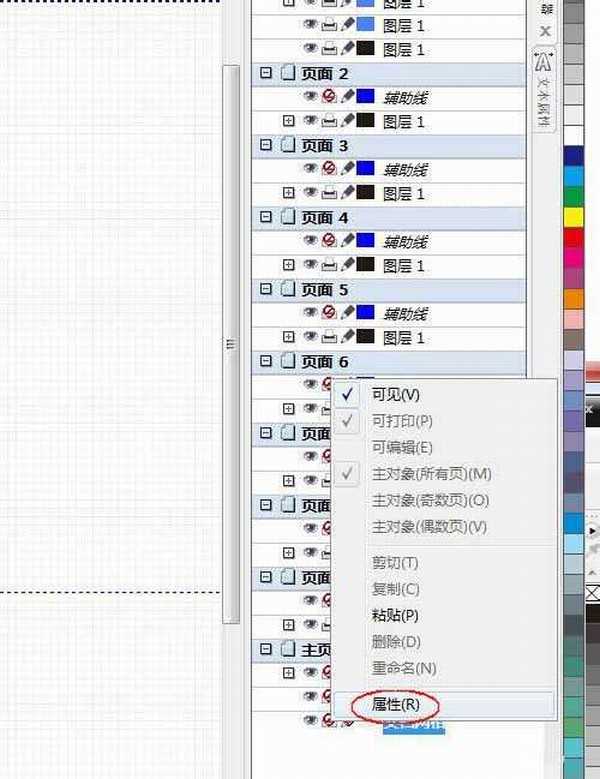Screen dimensions: 600x779
Task: Toggle visibility eye of 页面 3 图层 1
Action: click(310, 194)
